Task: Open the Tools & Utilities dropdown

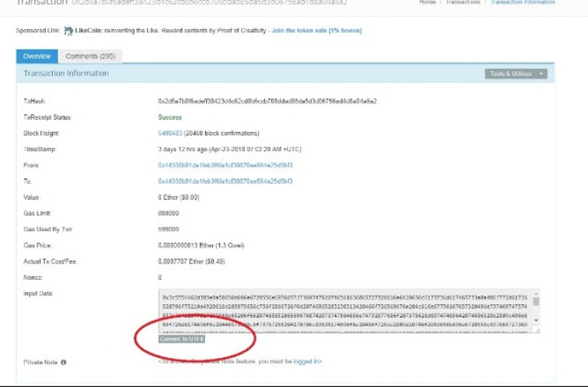Action: click(x=515, y=74)
